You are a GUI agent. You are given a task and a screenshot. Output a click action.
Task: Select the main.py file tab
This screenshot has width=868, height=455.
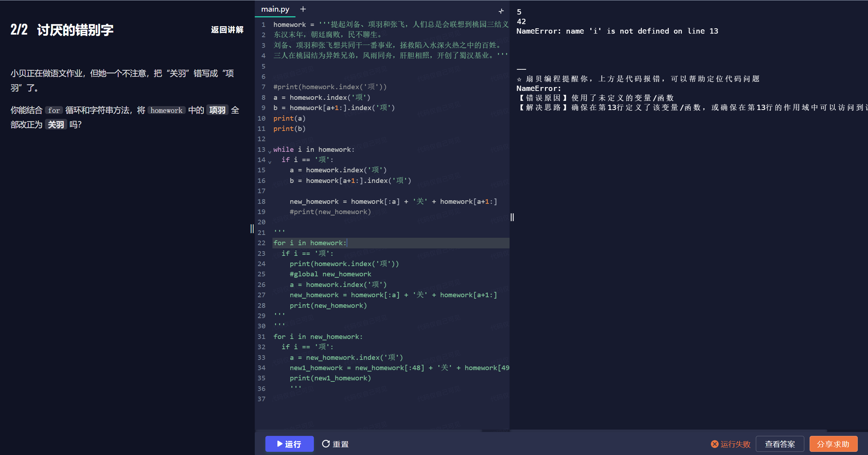point(275,9)
